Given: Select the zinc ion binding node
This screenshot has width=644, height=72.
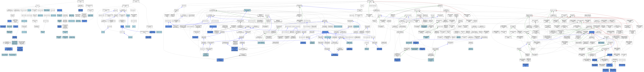Looking at the screenshot, I should (24, 32).
